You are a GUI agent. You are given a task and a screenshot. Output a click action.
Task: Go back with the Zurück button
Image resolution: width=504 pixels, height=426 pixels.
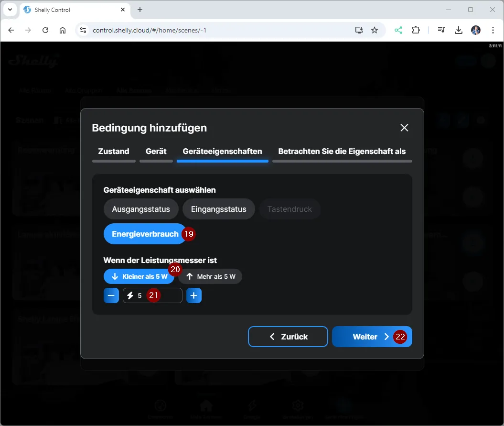click(x=288, y=337)
